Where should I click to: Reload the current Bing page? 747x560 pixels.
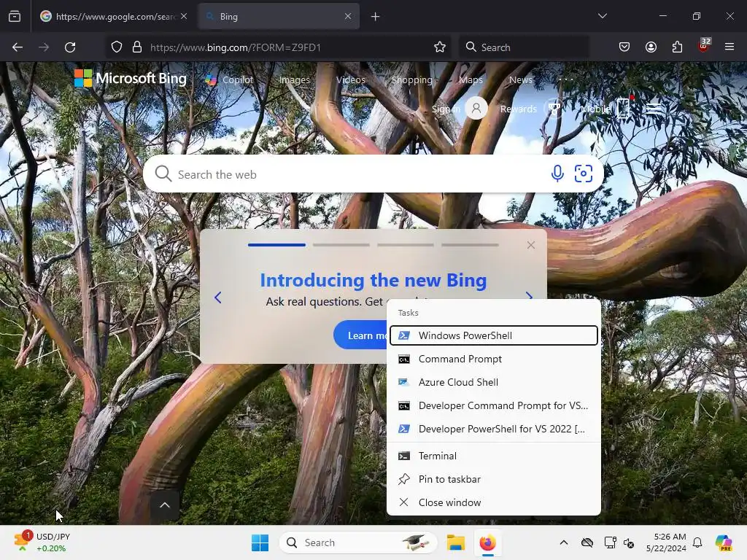[70, 47]
